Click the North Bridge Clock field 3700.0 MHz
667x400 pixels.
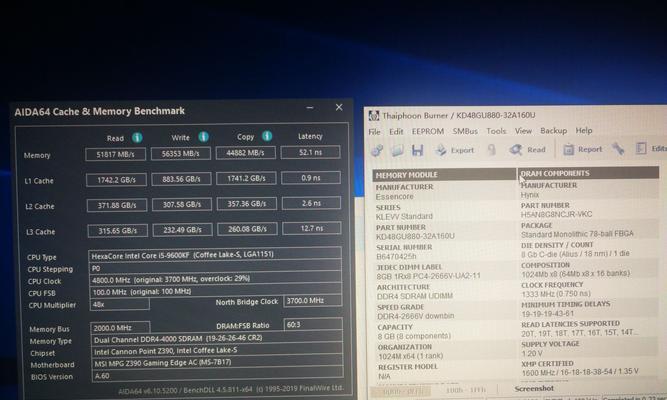pos(313,300)
